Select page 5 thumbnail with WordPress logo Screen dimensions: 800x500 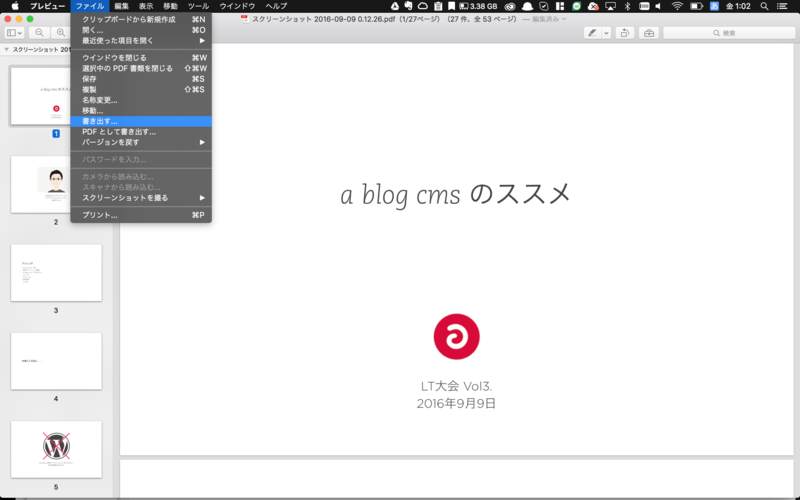(x=56, y=449)
